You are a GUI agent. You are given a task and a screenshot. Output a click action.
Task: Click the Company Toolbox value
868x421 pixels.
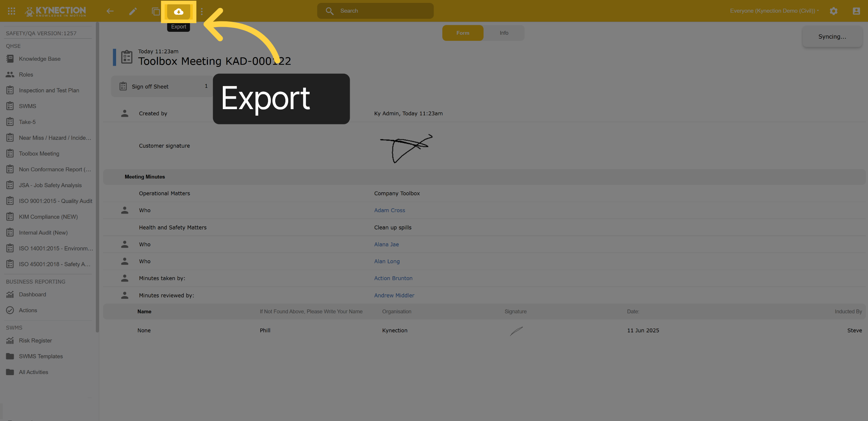coord(397,193)
